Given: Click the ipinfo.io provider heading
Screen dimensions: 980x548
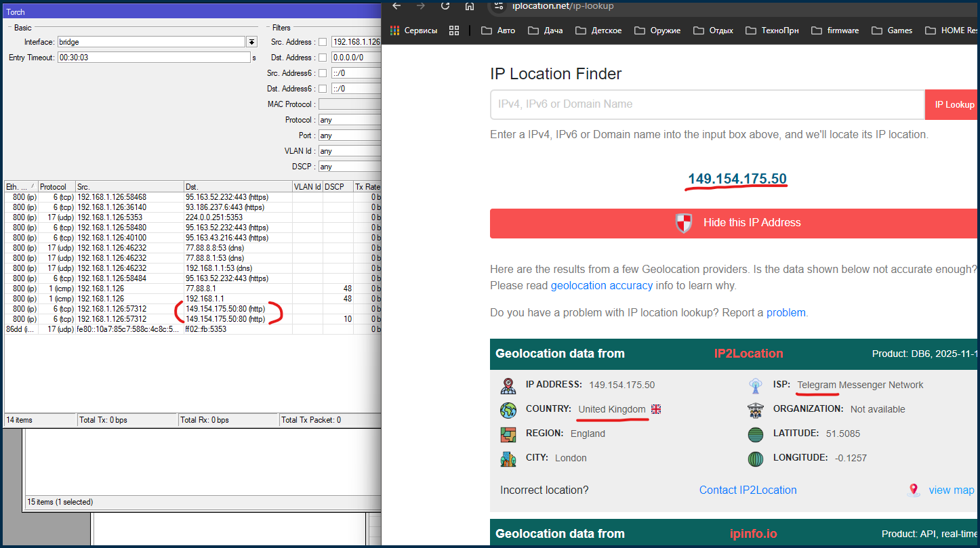Looking at the screenshot, I should point(754,534).
